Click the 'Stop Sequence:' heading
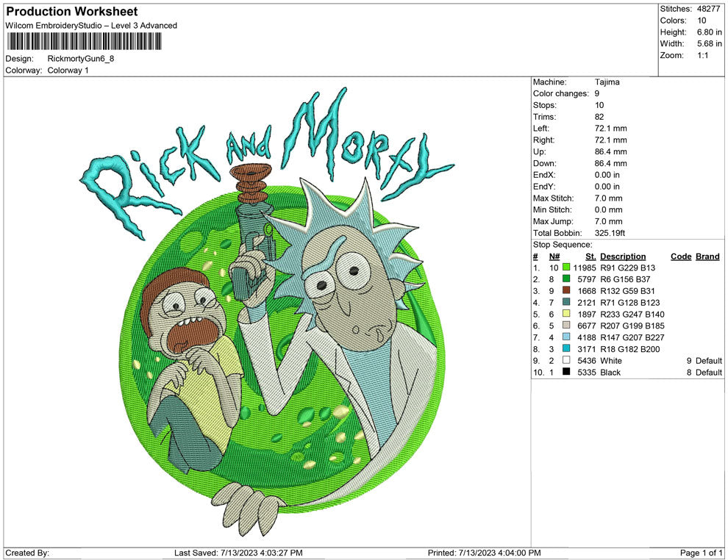Image resolution: width=728 pixels, height=560 pixels. (x=563, y=245)
